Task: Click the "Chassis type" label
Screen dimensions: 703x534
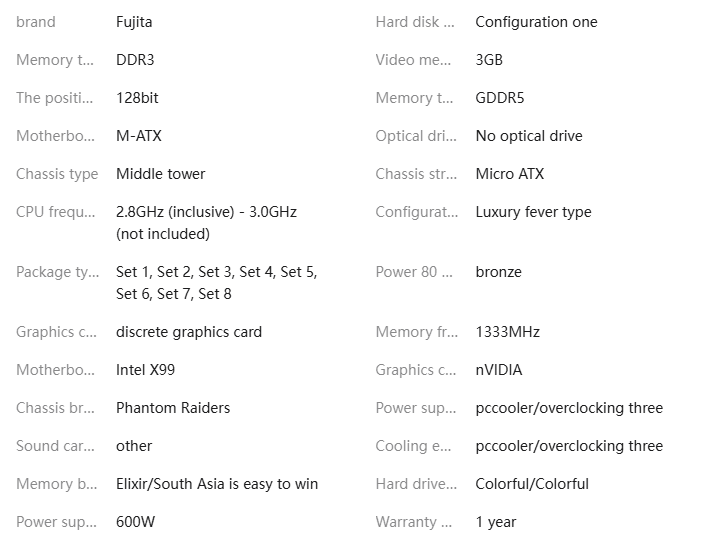Action: pos(57,174)
